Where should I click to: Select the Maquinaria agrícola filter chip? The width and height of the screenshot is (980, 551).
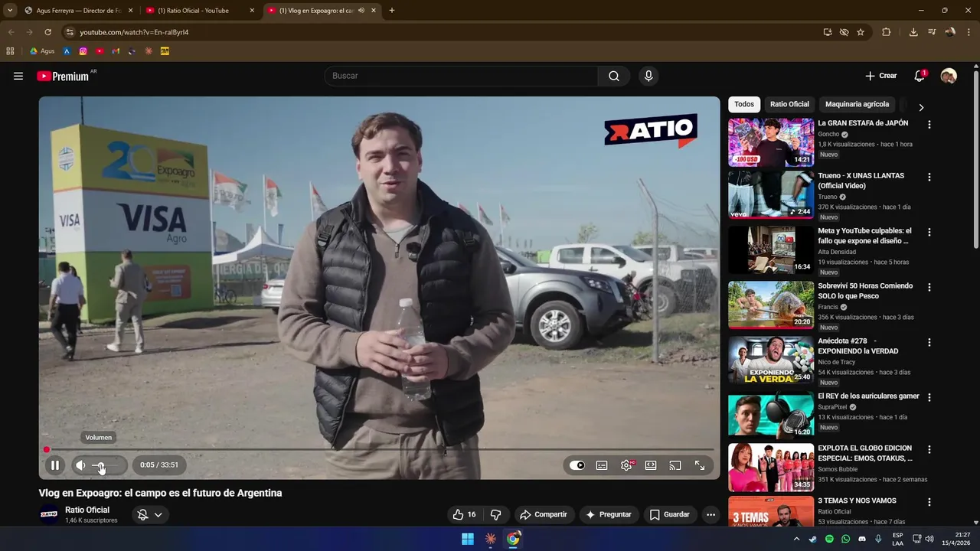coord(857,104)
